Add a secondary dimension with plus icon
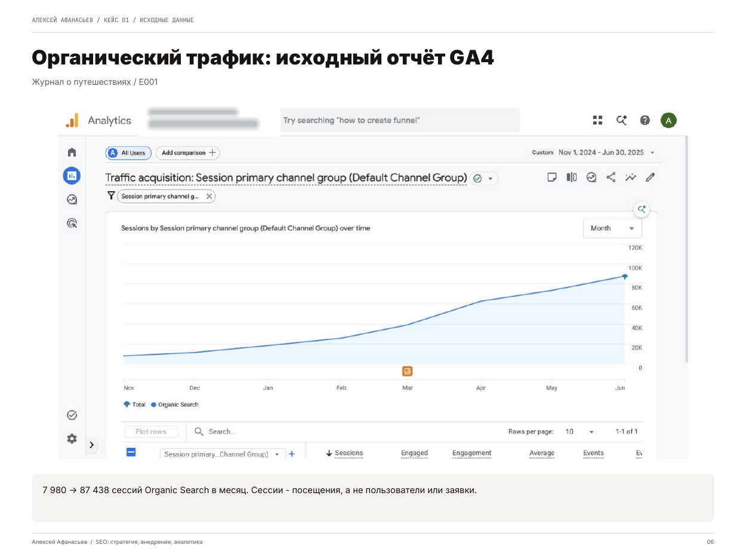Image resolution: width=746 pixels, height=560 pixels. pos(292,454)
